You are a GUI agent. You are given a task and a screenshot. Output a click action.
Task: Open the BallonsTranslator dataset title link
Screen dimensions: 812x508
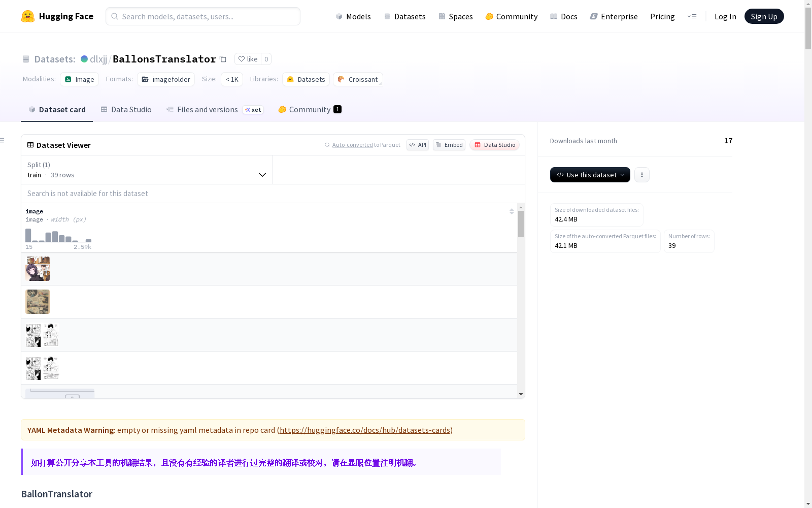pos(164,59)
